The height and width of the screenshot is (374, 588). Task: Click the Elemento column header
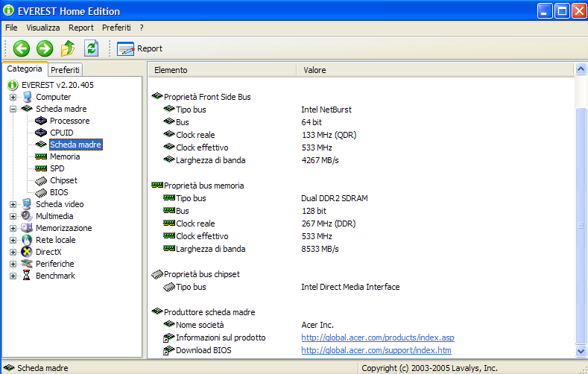pos(222,70)
